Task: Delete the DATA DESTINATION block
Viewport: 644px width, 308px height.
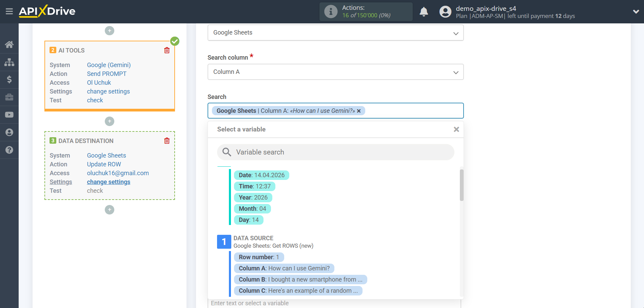Action: (167, 141)
